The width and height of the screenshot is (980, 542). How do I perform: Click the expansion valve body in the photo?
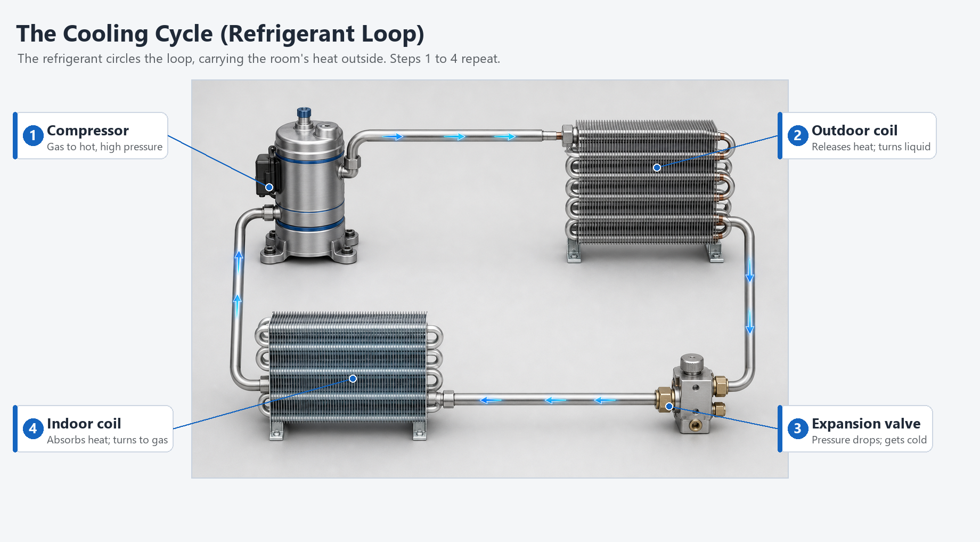(692, 394)
